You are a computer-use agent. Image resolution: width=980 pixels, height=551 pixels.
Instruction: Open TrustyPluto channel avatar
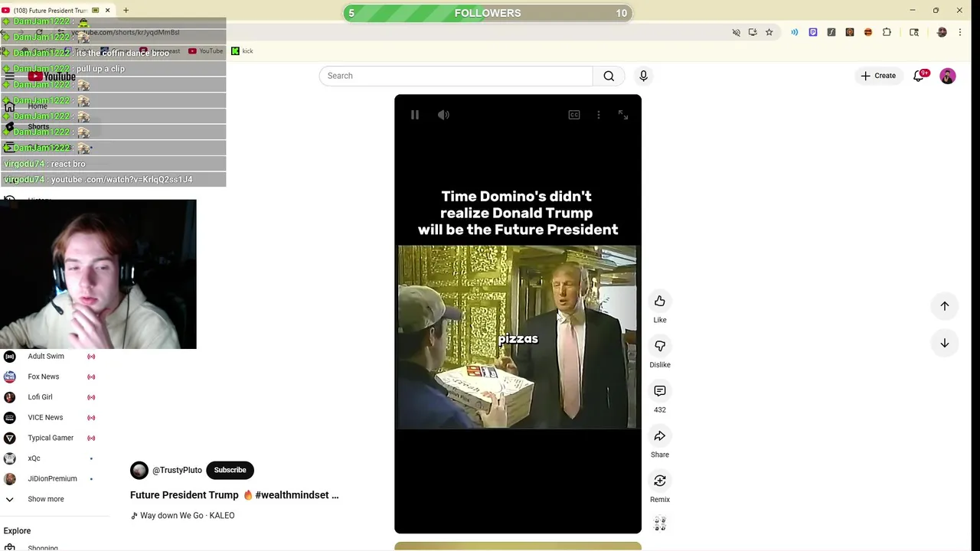tap(139, 470)
